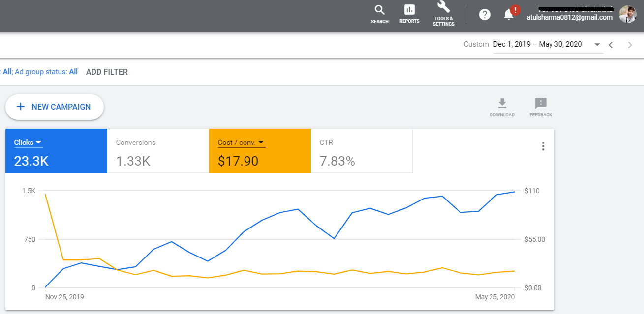Click the account profile picture
The image size is (644, 314).
pos(627,15)
